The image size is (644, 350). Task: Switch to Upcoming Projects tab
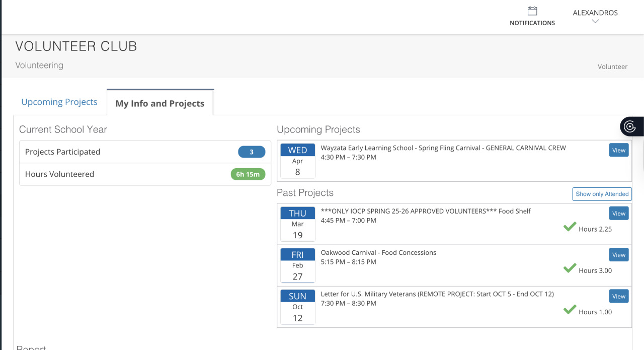(59, 102)
